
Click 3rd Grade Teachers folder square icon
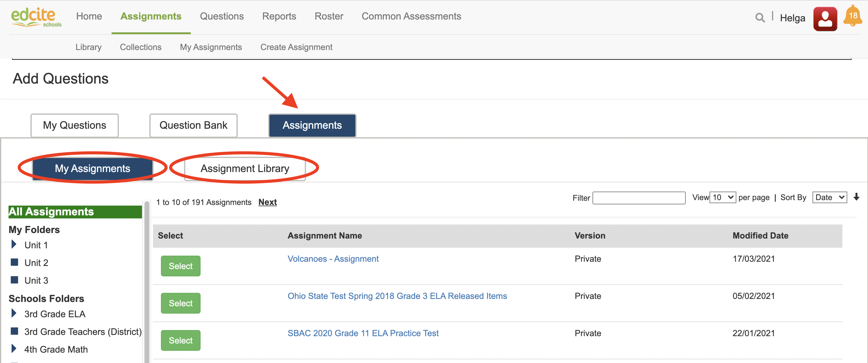14,331
